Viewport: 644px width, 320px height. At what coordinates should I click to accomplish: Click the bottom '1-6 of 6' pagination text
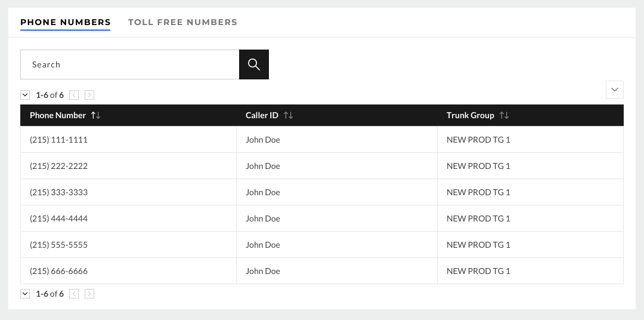coord(49,294)
